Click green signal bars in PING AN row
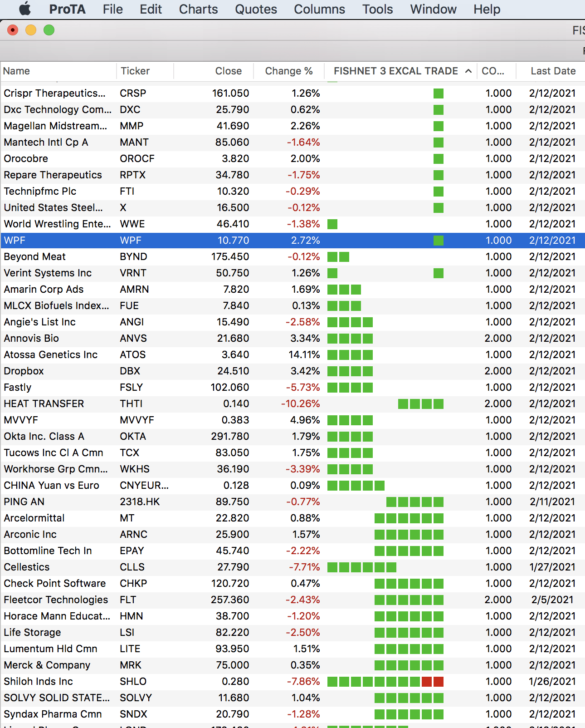The height and width of the screenshot is (728, 585). (x=415, y=502)
